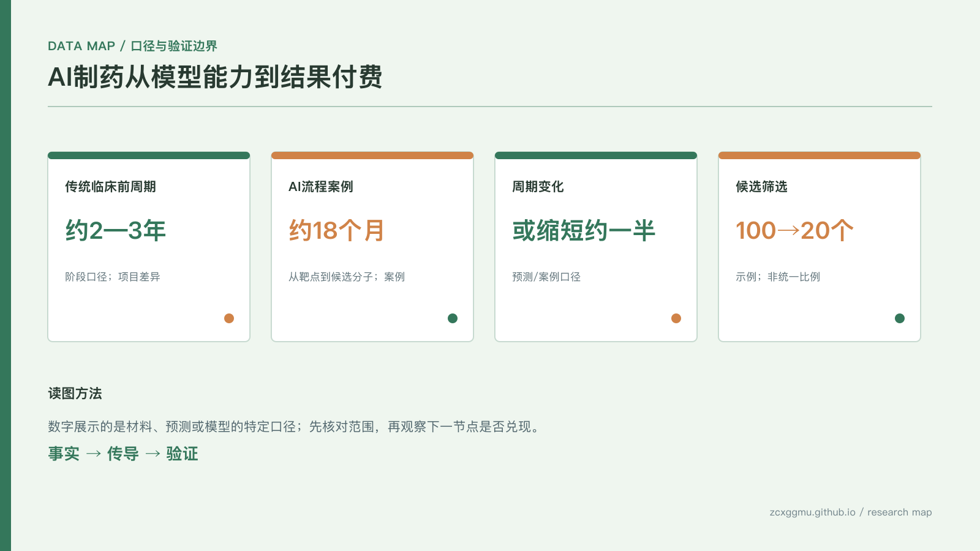Click the word 传导 in the flow line
980x551 pixels.
(x=123, y=454)
